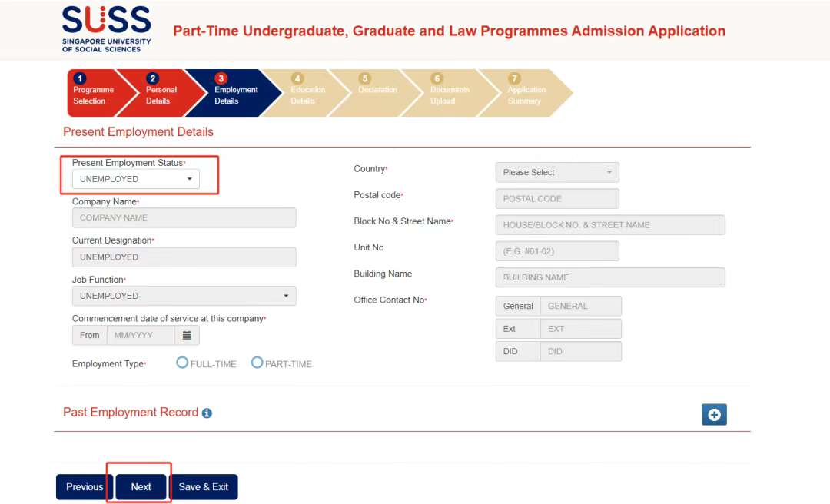Click the Past Employment Record info icon
Screen dimensions: 830x504
click(x=207, y=413)
